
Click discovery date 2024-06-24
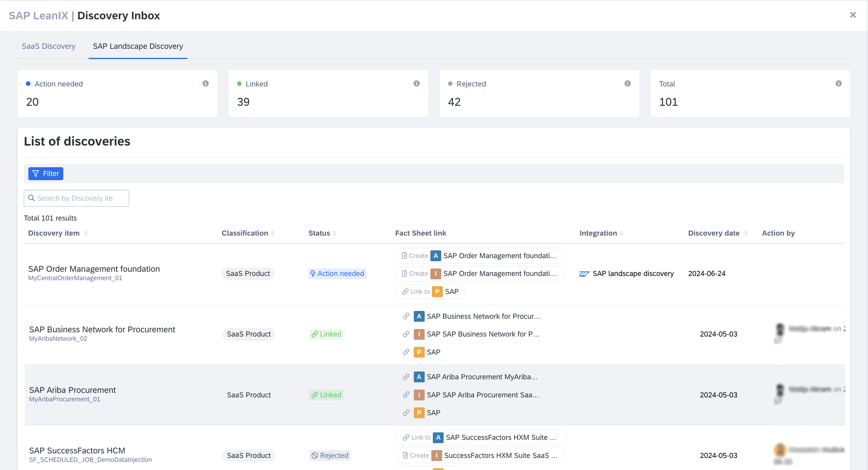click(x=706, y=274)
